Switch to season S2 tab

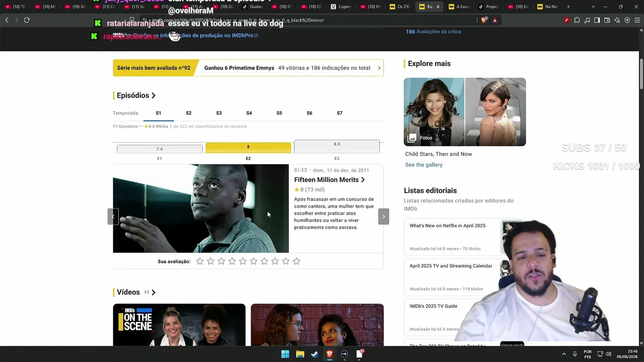[189, 113]
